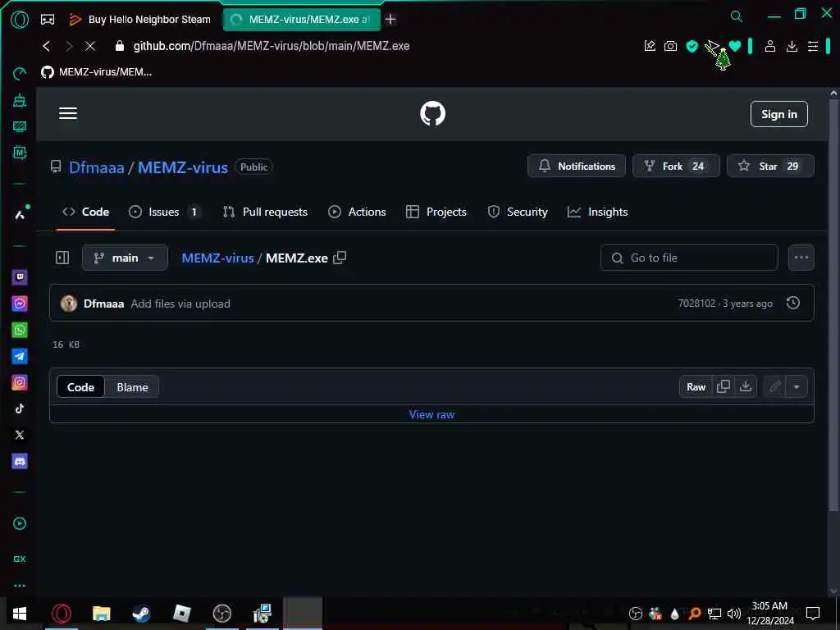The height and width of the screenshot is (630, 840).
Task: Open the Insights tab
Action: 597,212
